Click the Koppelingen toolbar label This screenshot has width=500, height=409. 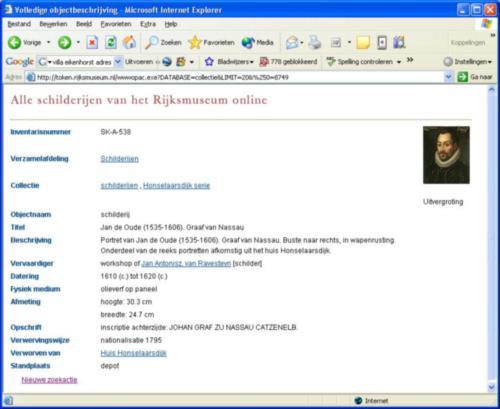point(468,43)
